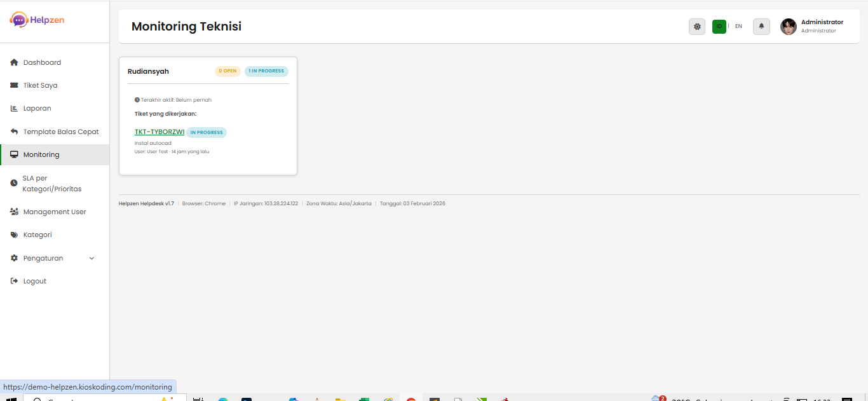Screen dimensions: 868x401
Task: Open ticket TKT-TYBORZWI
Action: point(159,132)
